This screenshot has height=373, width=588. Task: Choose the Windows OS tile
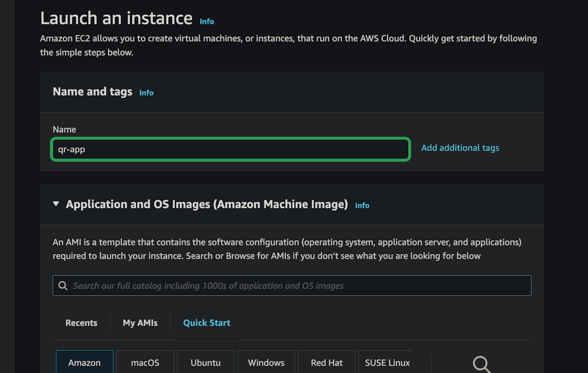266,362
